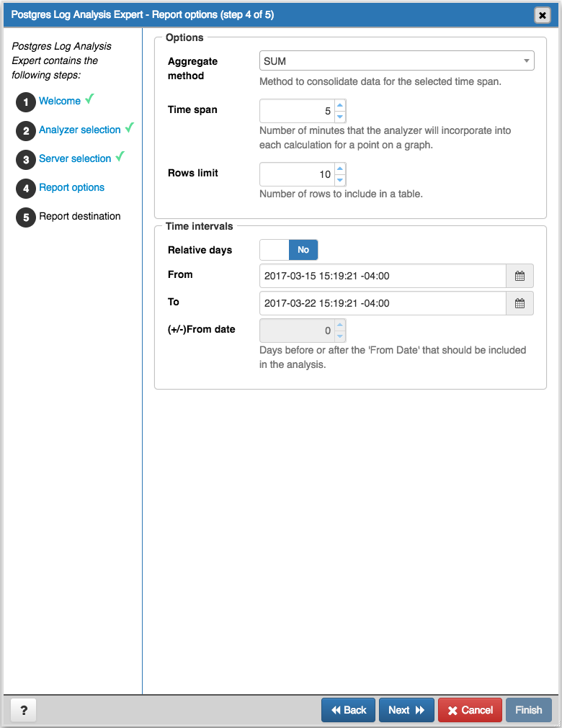Click step 5 circle icon for Report destination
This screenshot has width=562, height=728.
click(26, 217)
